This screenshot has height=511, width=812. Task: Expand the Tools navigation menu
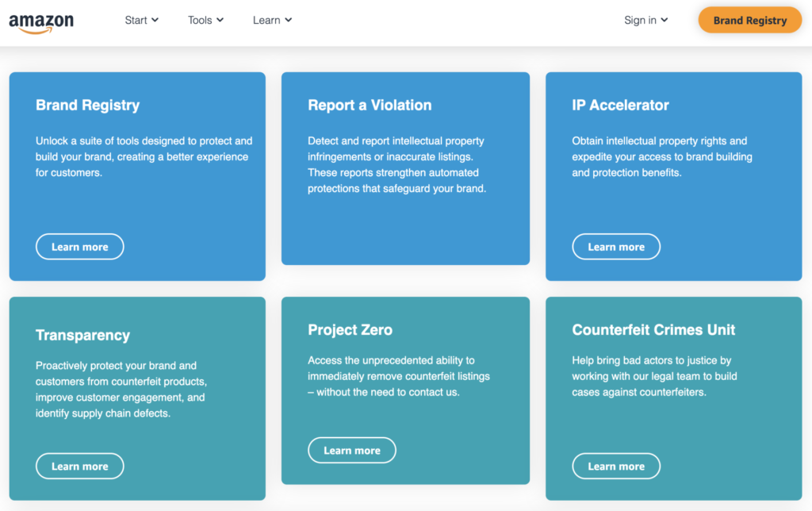205,20
